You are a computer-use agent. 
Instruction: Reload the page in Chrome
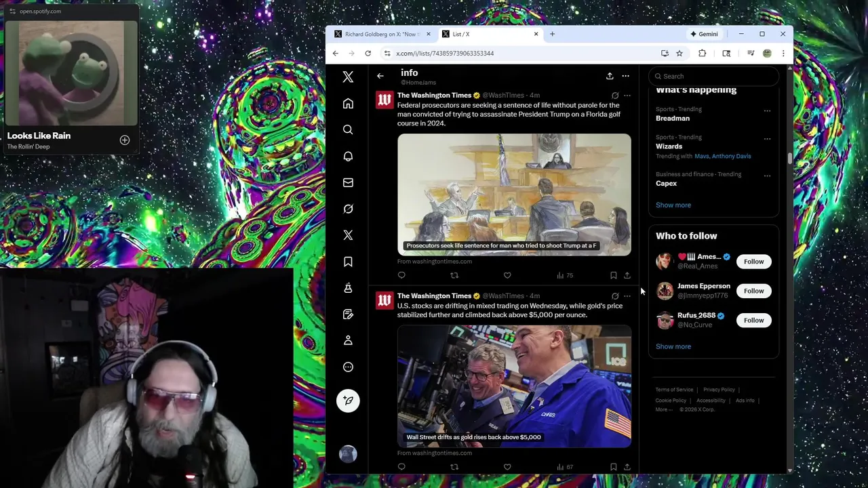[368, 54]
